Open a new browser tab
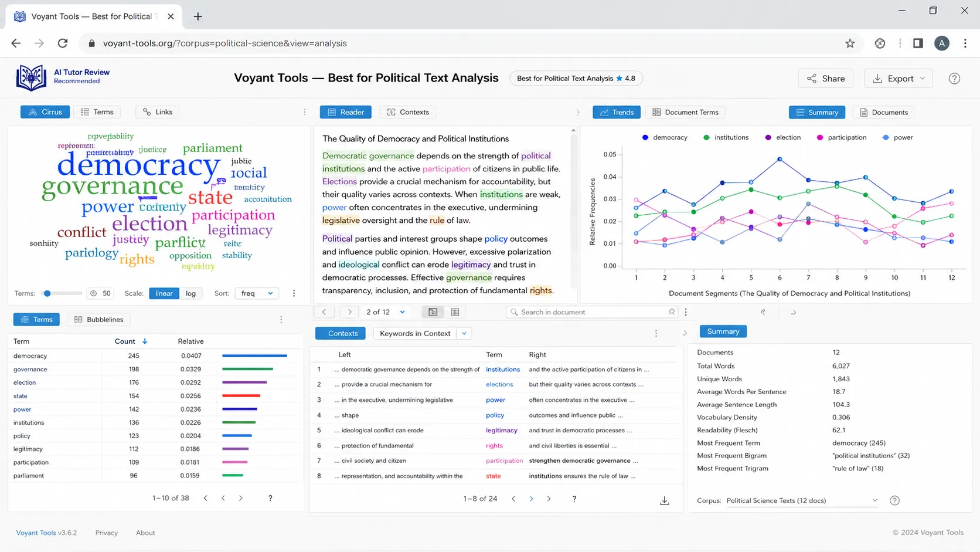Image resolution: width=980 pixels, height=552 pixels. tap(198, 16)
